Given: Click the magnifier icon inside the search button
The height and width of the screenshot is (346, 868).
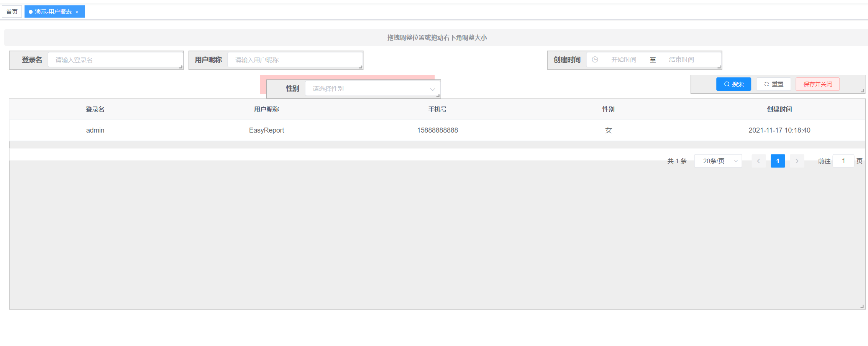Looking at the screenshot, I should click(x=726, y=84).
